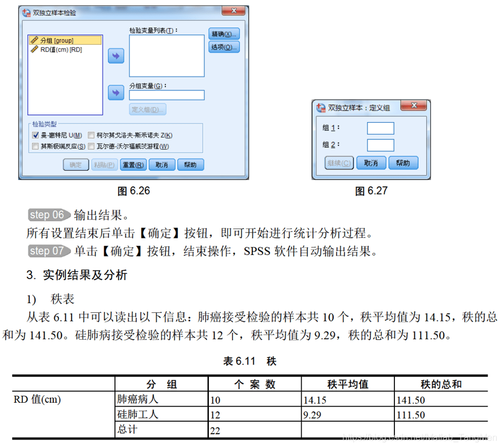Click inside the 检验变量列表 box
The width and height of the screenshot is (502, 448).
click(167, 56)
